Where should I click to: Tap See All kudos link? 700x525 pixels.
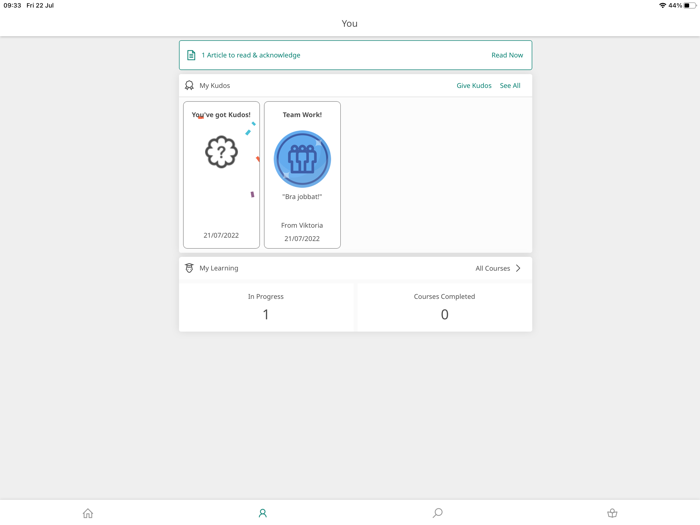point(510,85)
